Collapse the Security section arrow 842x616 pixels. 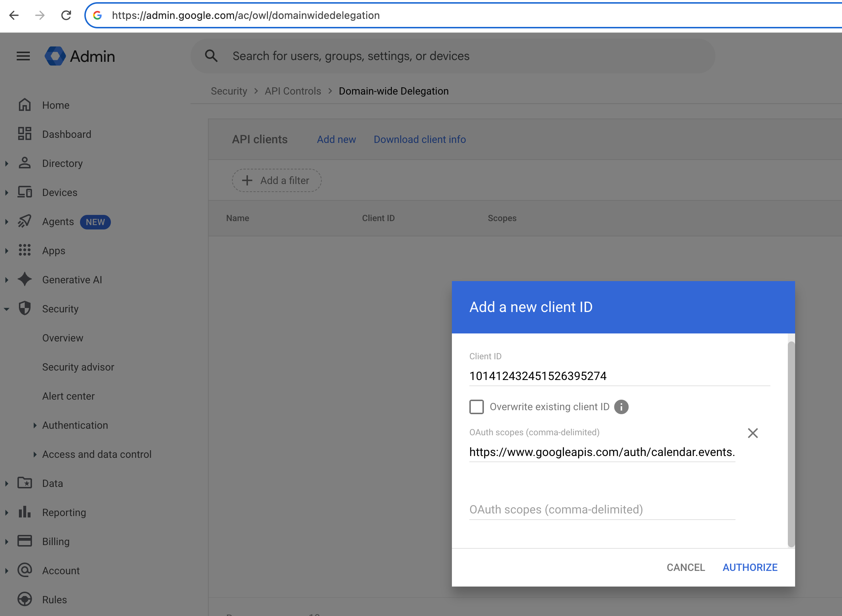7,309
